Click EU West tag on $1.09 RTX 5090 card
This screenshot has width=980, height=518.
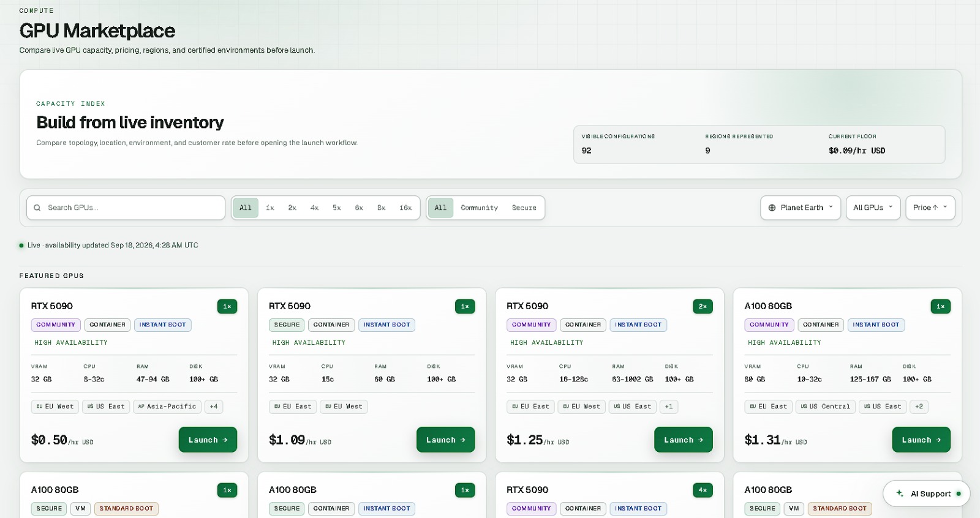344,407
